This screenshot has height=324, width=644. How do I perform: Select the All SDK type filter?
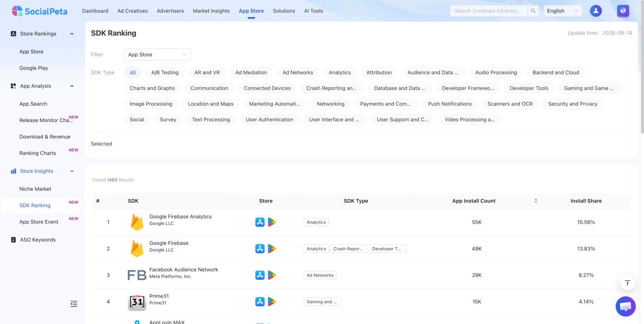[132, 73]
